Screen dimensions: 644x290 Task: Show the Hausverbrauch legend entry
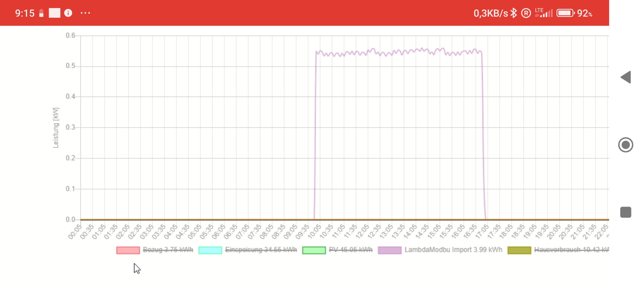(x=571, y=250)
